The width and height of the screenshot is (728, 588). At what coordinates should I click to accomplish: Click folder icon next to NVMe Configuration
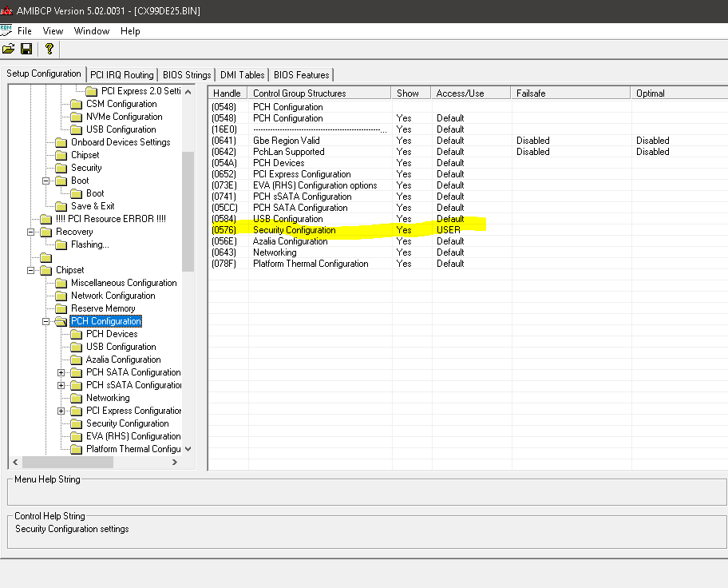(x=76, y=117)
